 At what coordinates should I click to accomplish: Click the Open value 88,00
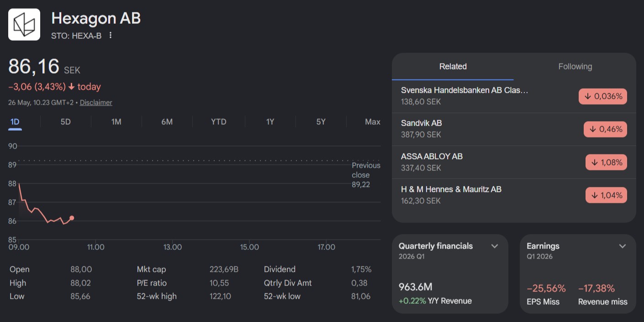pyautogui.click(x=81, y=269)
